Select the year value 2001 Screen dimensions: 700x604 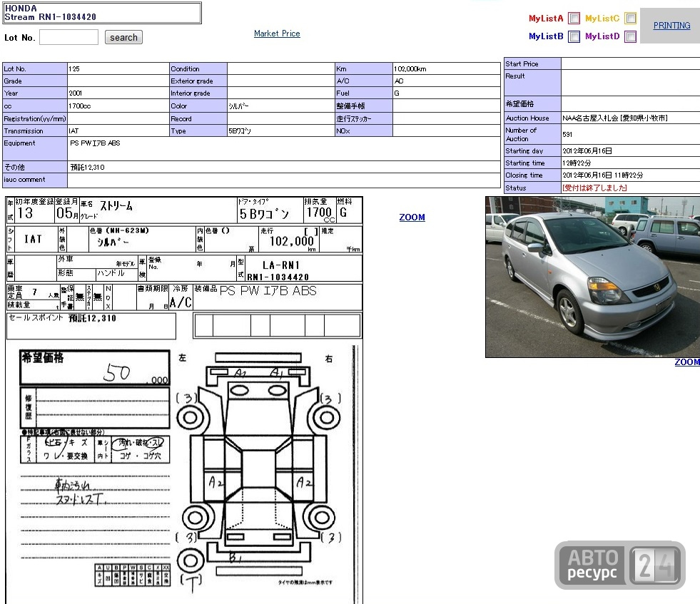tap(75, 93)
